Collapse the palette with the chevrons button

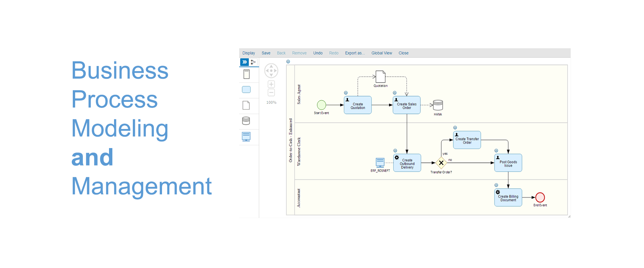[x=245, y=62]
